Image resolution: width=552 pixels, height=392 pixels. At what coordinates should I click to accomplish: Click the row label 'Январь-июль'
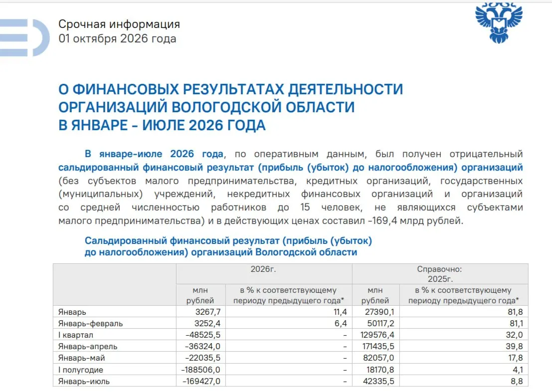(84, 382)
